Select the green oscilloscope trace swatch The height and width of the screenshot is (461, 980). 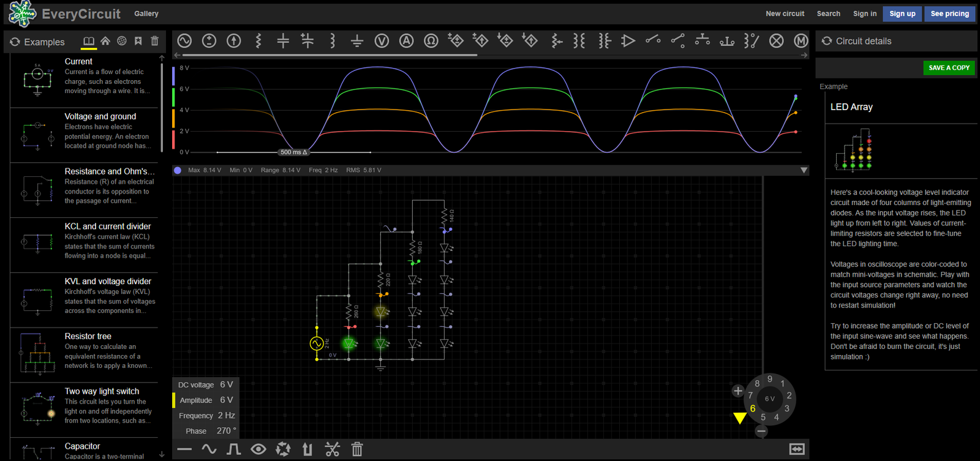coord(174,97)
